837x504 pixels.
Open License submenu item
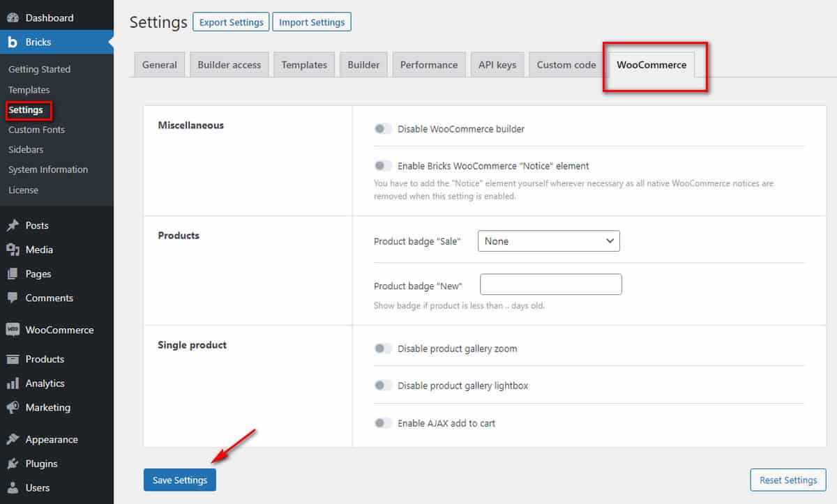[x=23, y=190]
